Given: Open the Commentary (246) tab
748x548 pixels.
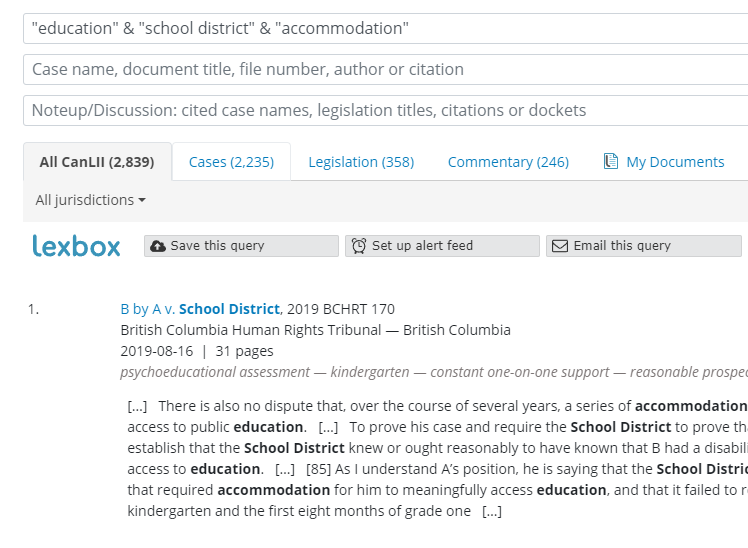Looking at the screenshot, I should [x=508, y=162].
